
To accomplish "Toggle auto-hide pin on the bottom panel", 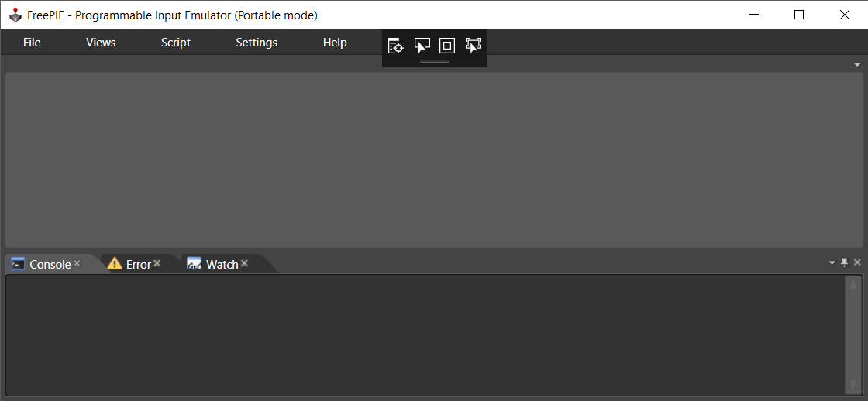I will tap(845, 262).
